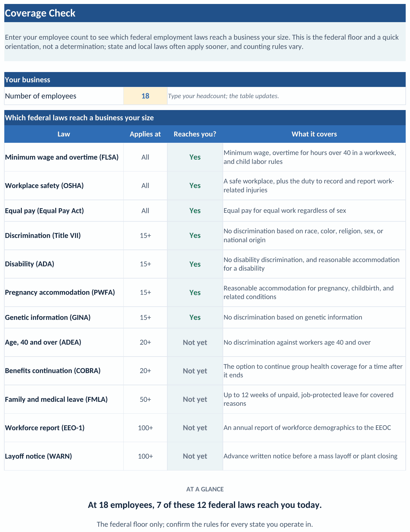Click the '15+' threshold in the ADA row

click(x=145, y=264)
